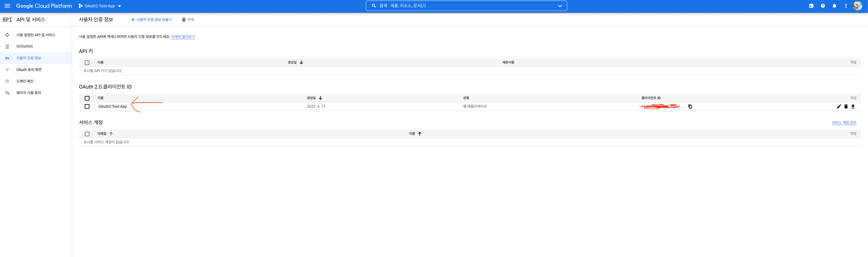Check the OAuth2-Test-App row checkbox
868x257 pixels.
coord(87,106)
